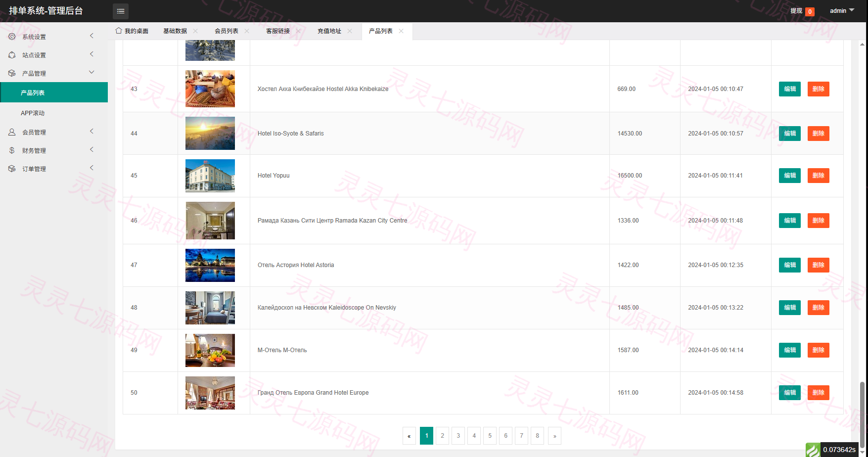Expand the 会员管理 menu chevron
This screenshot has width=868, height=457.
91,131
